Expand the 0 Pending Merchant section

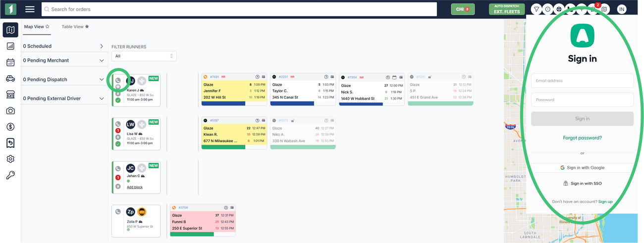point(102,60)
